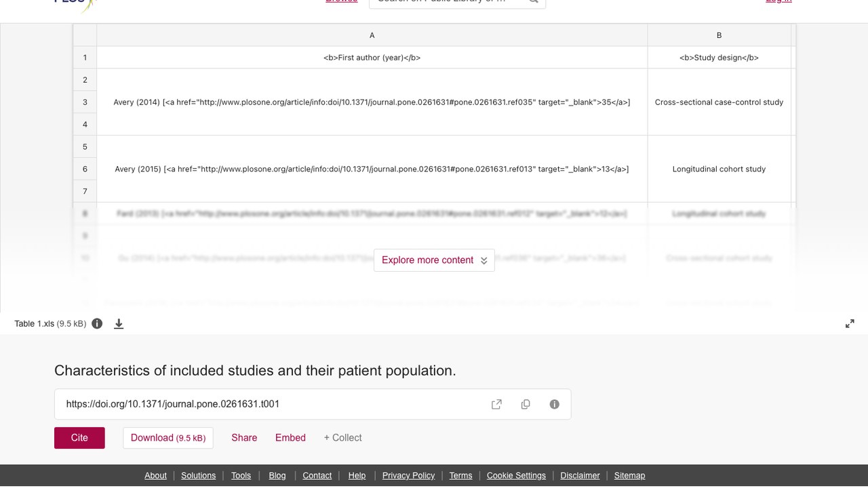Viewport: 868px width, 488px height.
Task: Select the Avery (2014) cell
Action: 372,102
